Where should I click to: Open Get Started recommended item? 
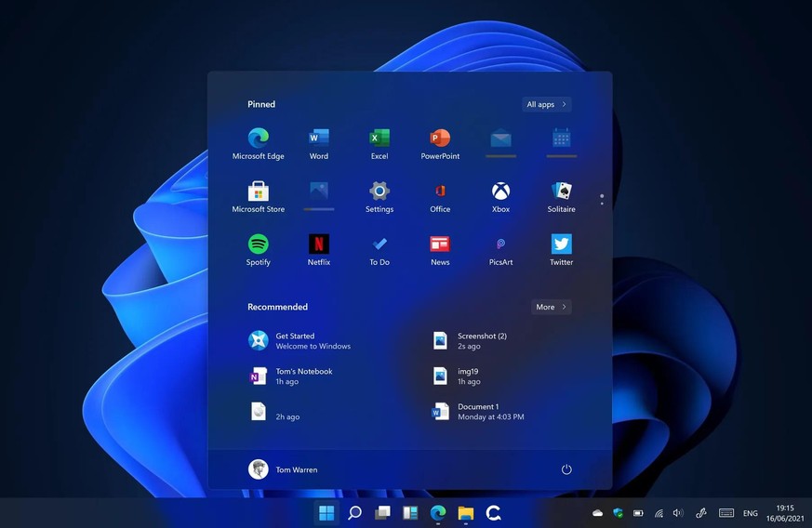click(x=300, y=340)
